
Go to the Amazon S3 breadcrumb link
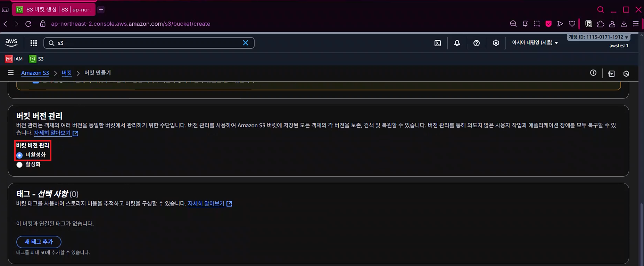pyautogui.click(x=35, y=73)
